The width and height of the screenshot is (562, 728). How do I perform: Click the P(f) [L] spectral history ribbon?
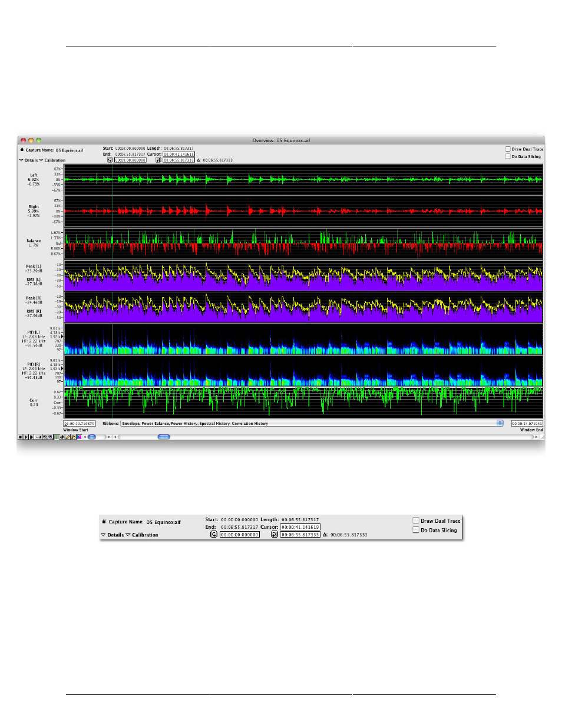303,340
